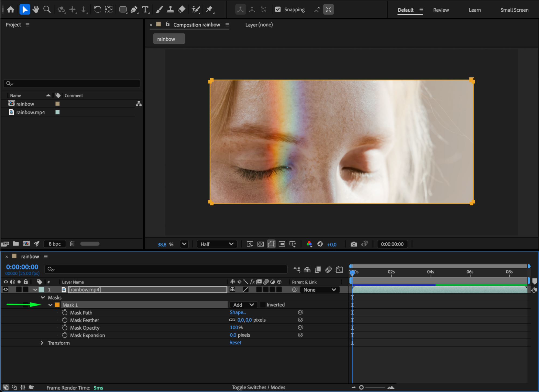Viewport: 539px width, 392px height.
Task: Select the Puppet Pin tool
Action: pyautogui.click(x=209, y=10)
